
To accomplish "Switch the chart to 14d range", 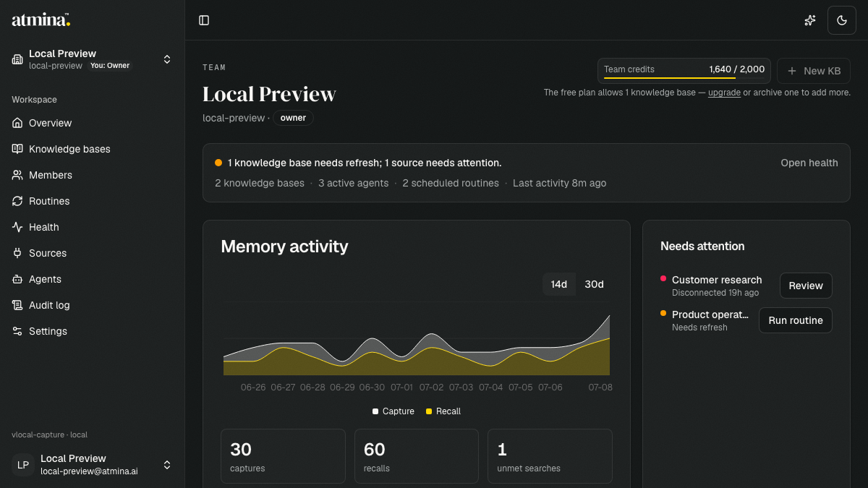I will (x=559, y=284).
